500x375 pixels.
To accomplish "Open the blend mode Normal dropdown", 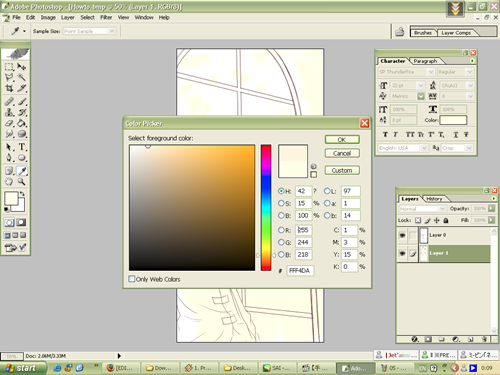I will pyautogui.click(x=422, y=209).
